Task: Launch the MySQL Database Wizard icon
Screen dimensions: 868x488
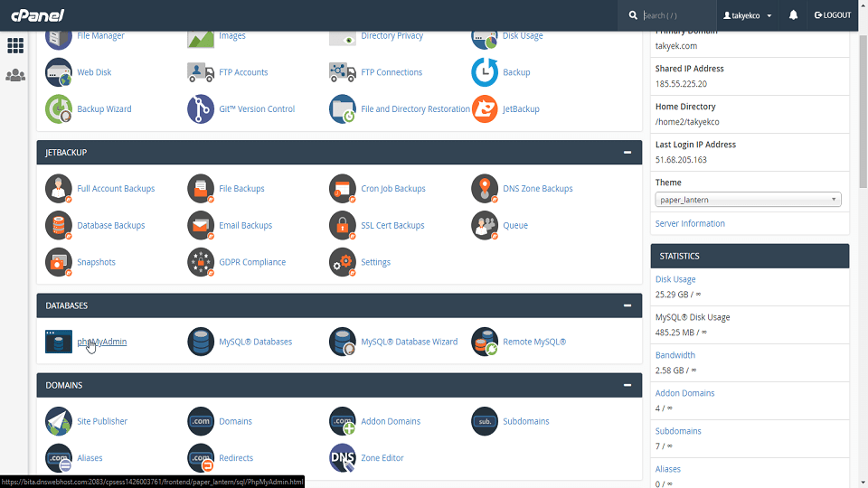Action: (342, 342)
